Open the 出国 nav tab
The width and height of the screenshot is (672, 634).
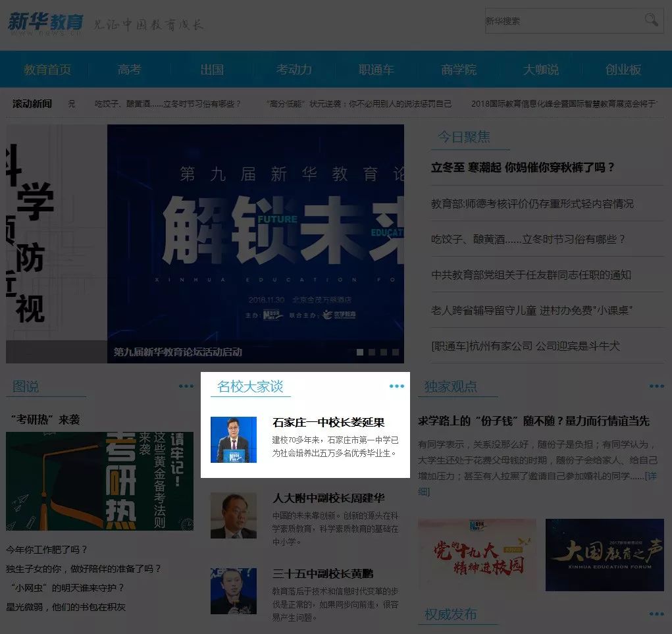coord(212,69)
